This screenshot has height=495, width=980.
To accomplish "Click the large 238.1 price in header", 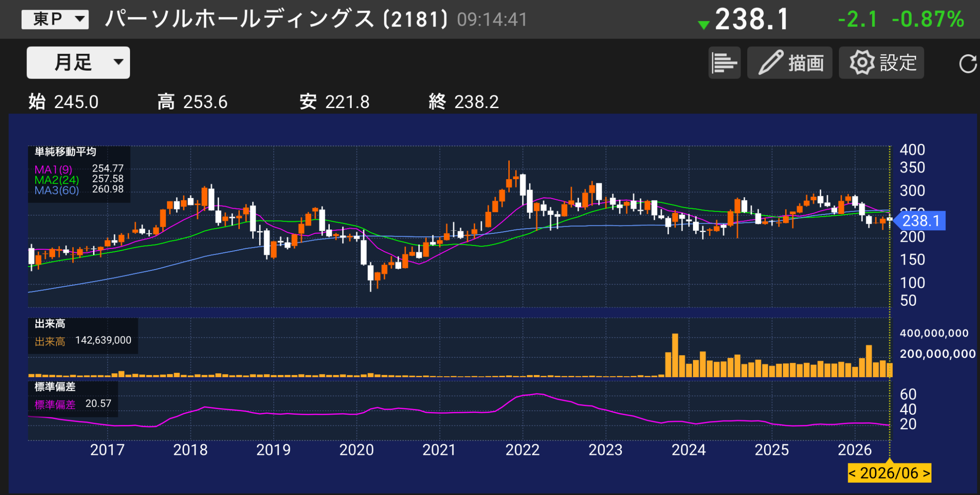I will [752, 19].
